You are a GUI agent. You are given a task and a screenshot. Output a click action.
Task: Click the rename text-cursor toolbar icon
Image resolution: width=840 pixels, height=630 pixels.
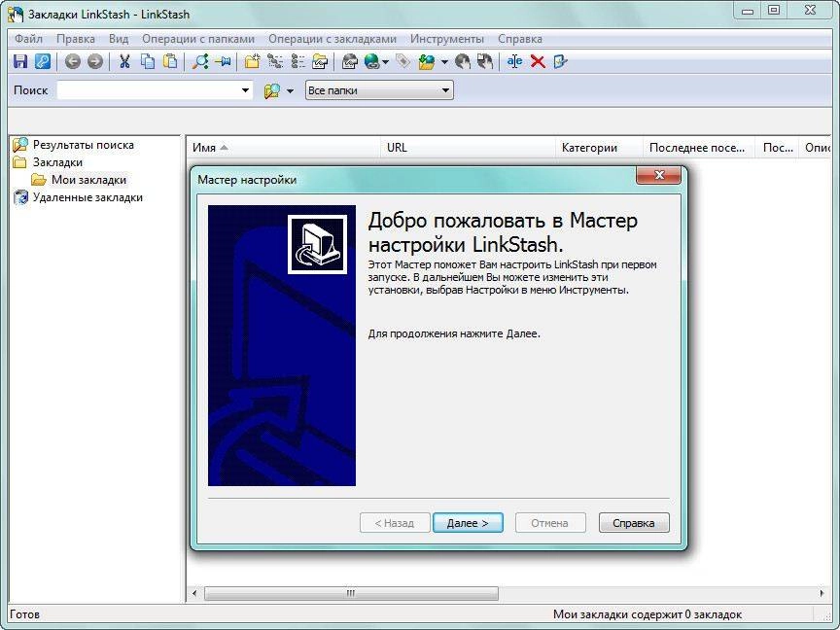coord(515,61)
